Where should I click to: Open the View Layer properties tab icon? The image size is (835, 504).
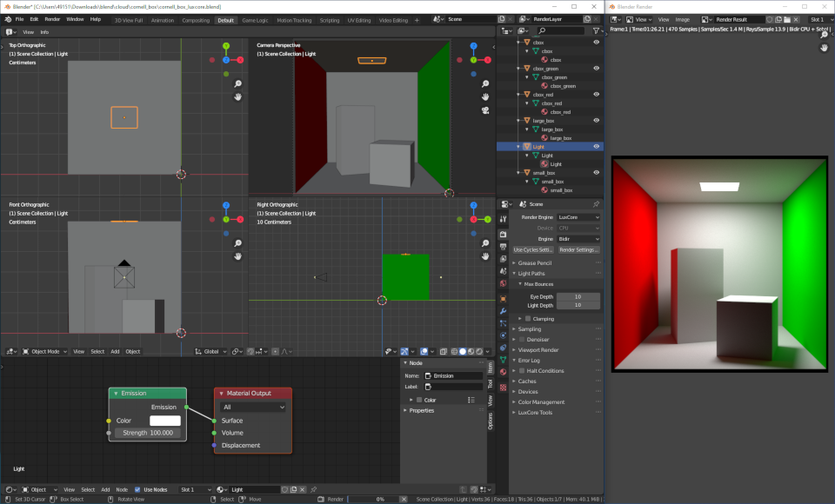504,259
